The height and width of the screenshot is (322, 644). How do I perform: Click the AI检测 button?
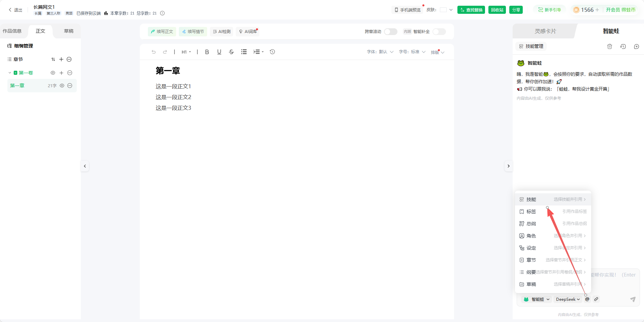pyautogui.click(x=222, y=32)
